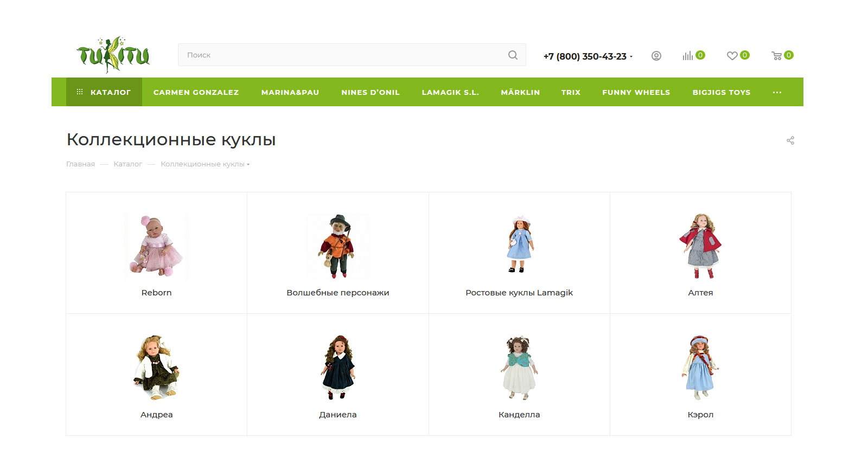The width and height of the screenshot is (868, 464).
Task: Click the Алтея doll thumbnail
Action: tap(700, 247)
